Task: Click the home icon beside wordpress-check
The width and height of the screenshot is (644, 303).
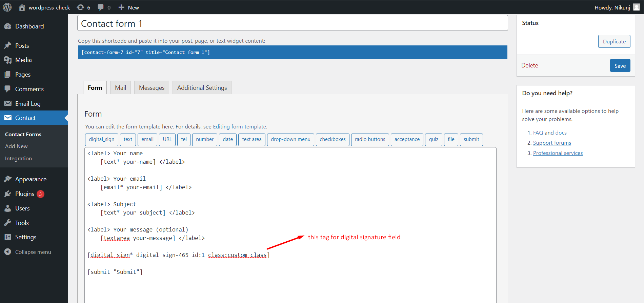Action: (x=22, y=7)
